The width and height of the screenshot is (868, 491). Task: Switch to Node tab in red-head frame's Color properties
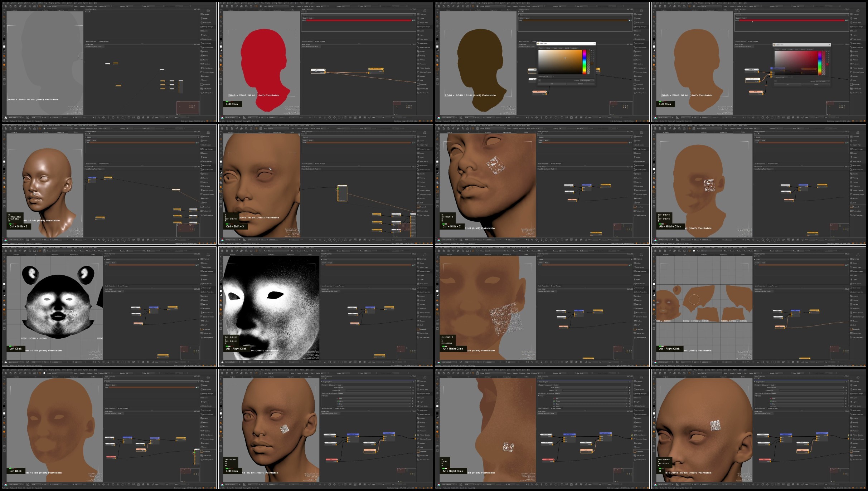[x=311, y=18]
